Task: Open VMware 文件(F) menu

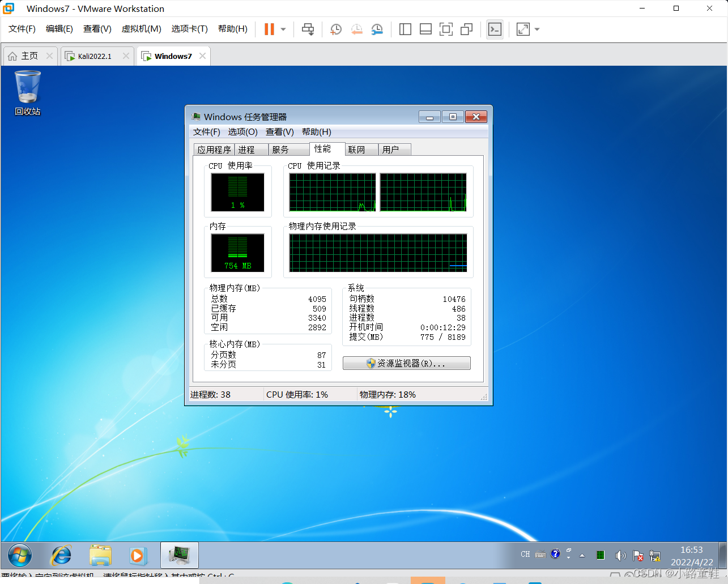Action: point(22,29)
